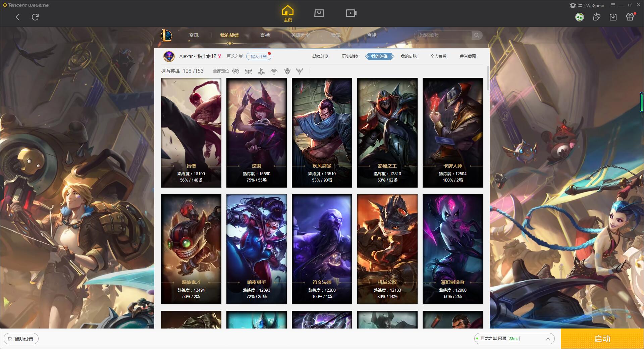
Task: Click username Alexar、指尖刺眼
Action: (198, 56)
